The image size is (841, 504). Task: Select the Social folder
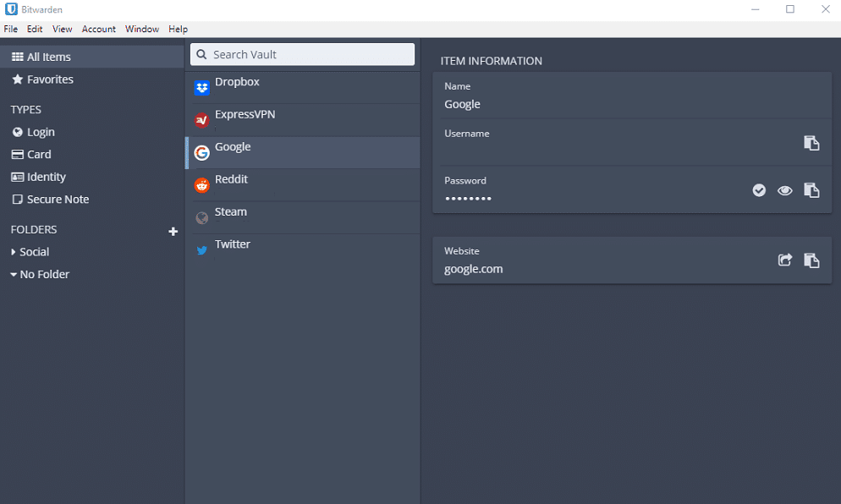35,252
